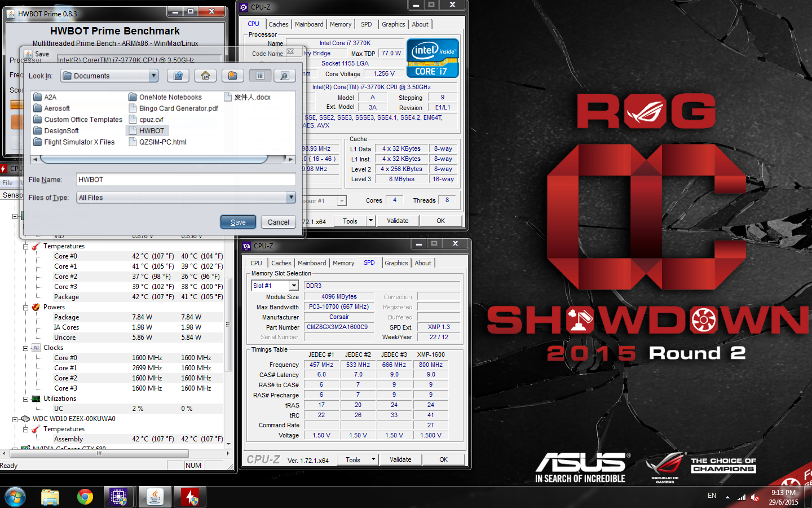Image resolution: width=812 pixels, height=508 pixels.
Task: Select the 发件人.docx file
Action: [248, 97]
